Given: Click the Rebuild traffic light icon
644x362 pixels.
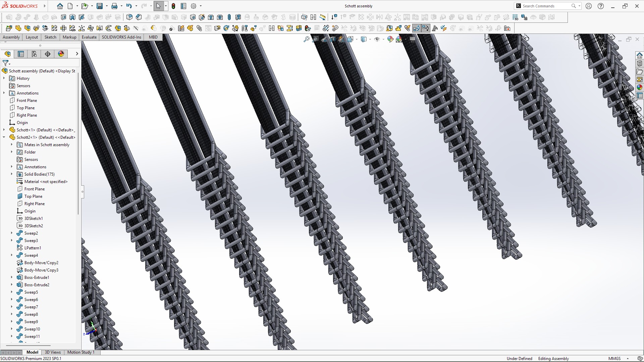Looking at the screenshot, I should point(173,6).
